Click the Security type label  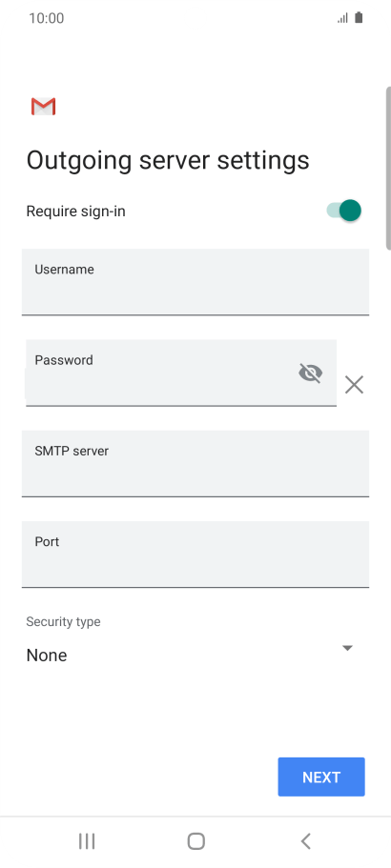(63, 621)
